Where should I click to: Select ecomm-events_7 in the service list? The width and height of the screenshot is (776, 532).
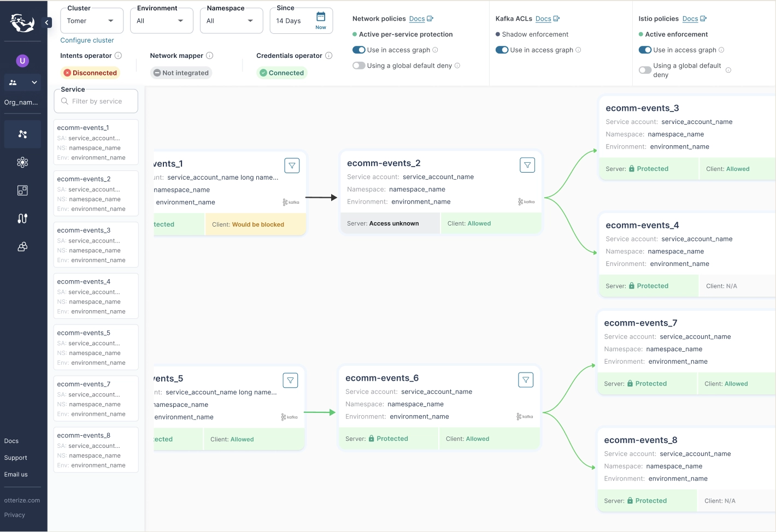96,399
